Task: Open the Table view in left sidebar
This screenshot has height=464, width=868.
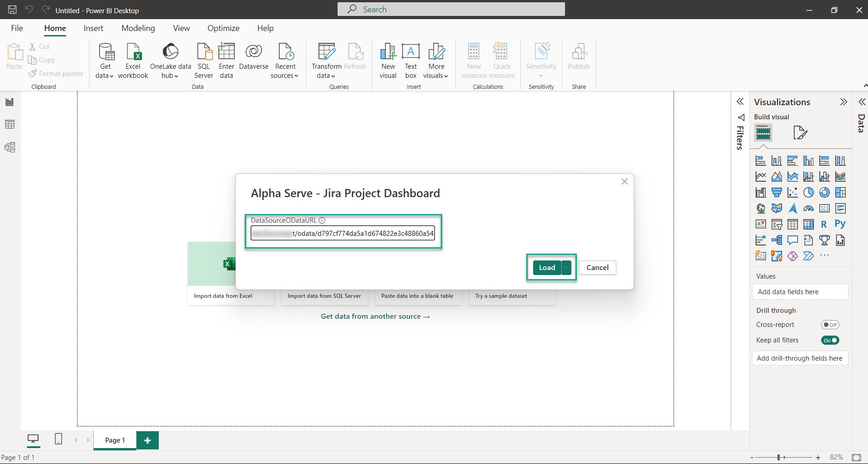Action: click(10, 124)
